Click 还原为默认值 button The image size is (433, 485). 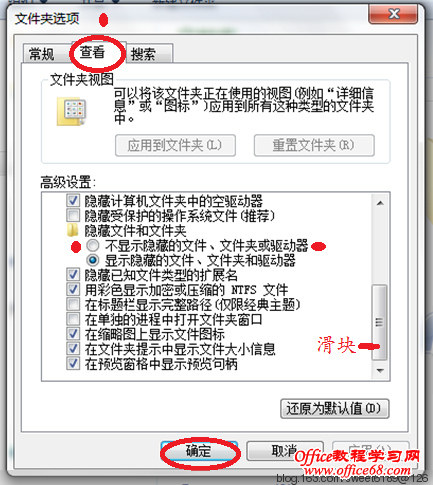[335, 408]
